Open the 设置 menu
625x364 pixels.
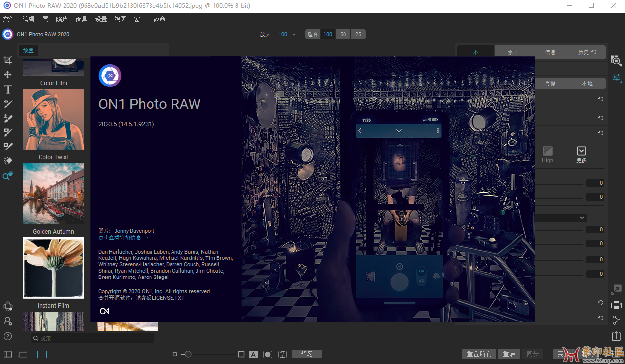click(101, 19)
